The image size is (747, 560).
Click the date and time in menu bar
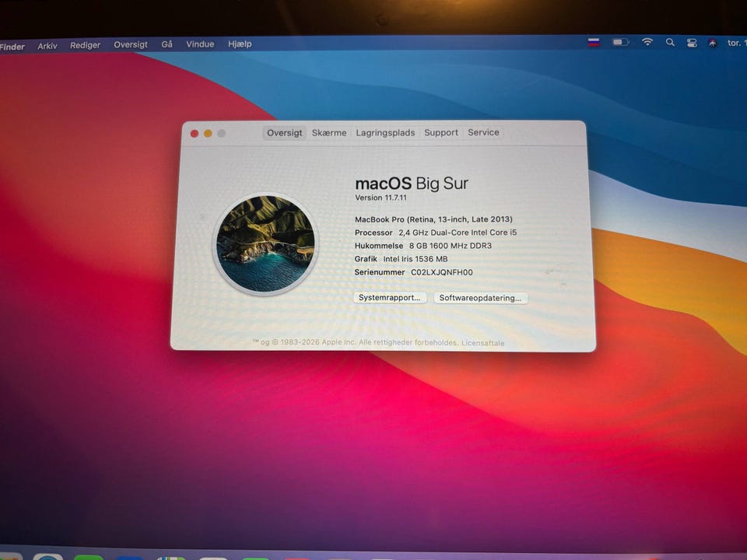pos(737,43)
